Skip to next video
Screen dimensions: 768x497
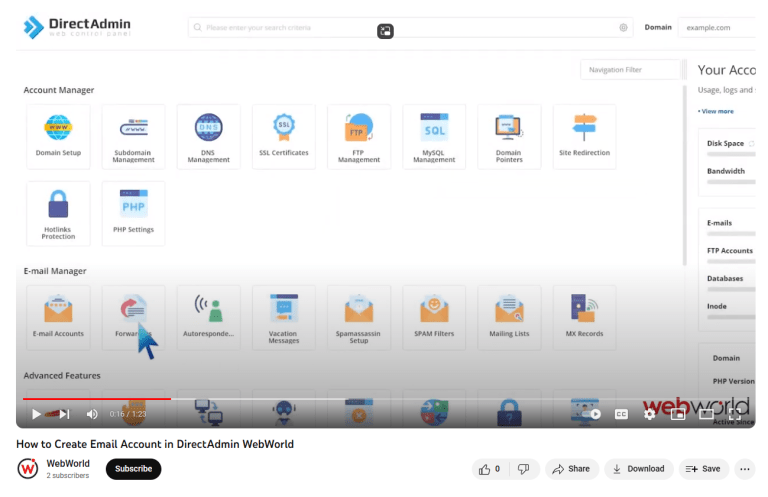click(64, 414)
